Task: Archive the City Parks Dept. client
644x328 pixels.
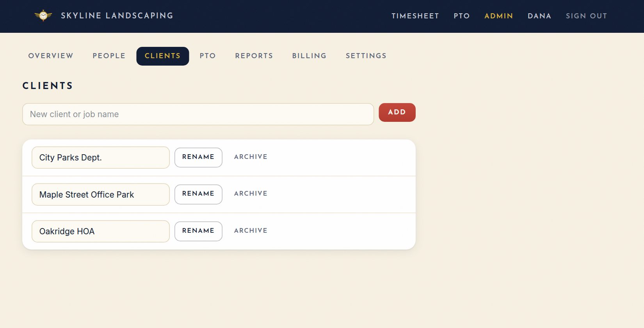Action: click(x=251, y=157)
